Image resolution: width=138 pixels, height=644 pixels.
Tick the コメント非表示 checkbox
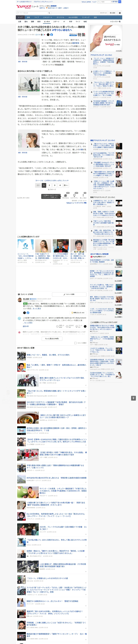[75, 343]
